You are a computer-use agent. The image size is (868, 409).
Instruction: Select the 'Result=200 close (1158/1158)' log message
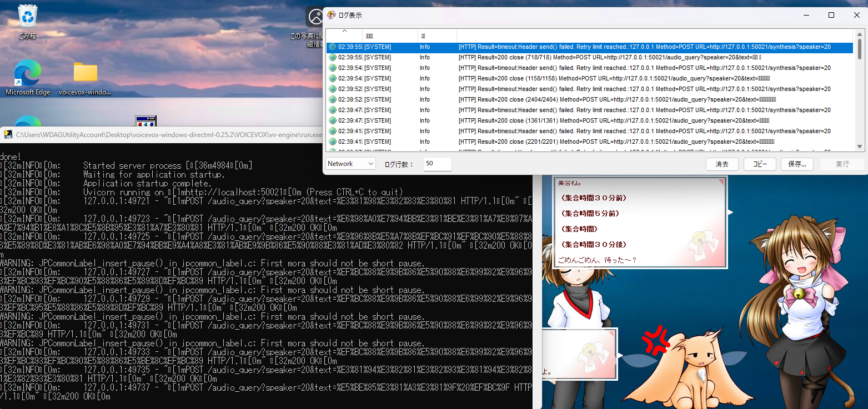[614, 79]
